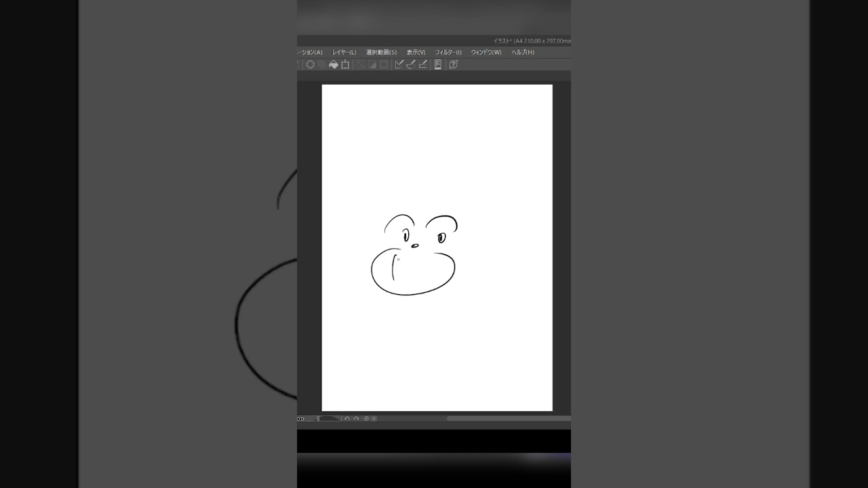Open the ヘルプ(H) menu

click(523, 52)
